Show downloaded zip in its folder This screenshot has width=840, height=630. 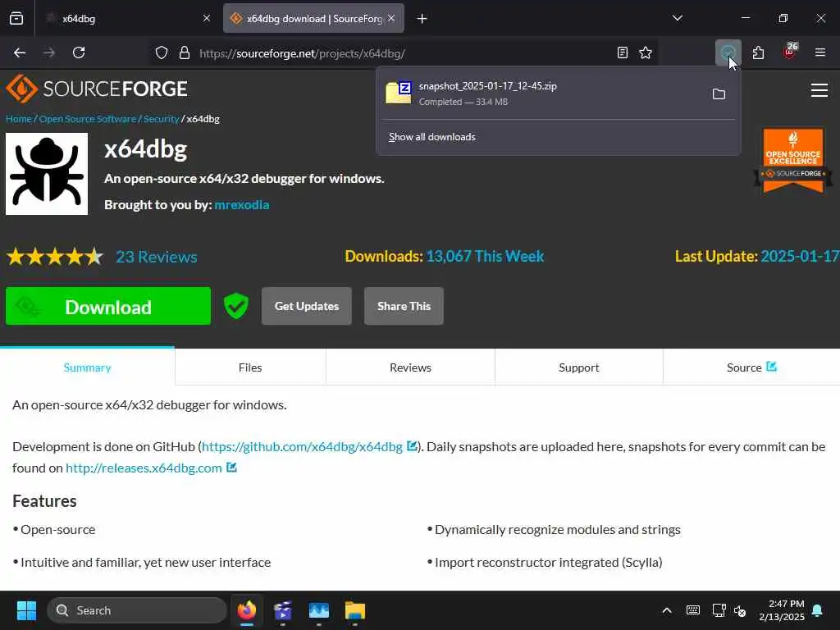[x=719, y=94]
